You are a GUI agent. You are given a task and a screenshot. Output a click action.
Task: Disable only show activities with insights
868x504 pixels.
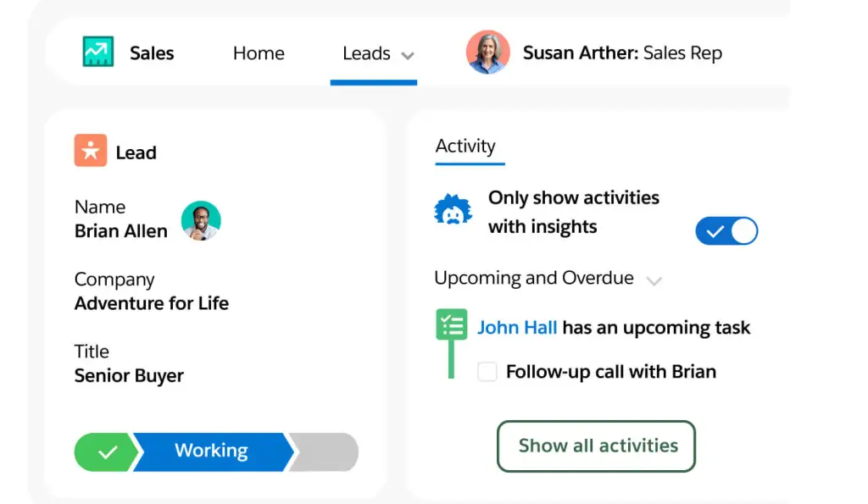pos(726,230)
